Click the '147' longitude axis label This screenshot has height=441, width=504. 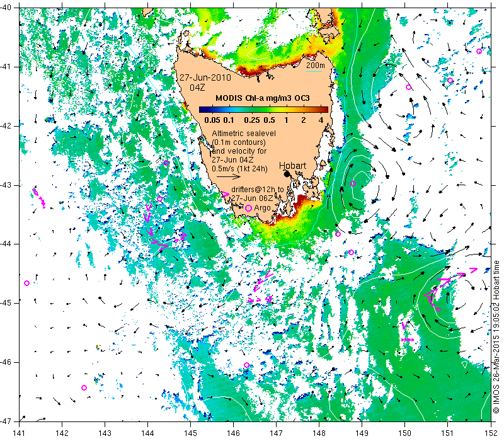click(277, 433)
